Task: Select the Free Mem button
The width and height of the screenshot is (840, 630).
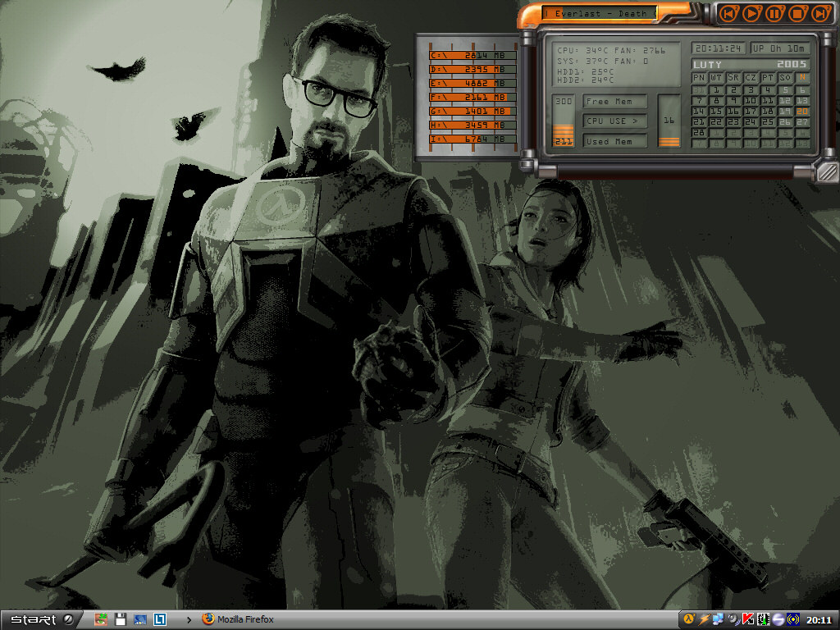Action: tap(615, 102)
